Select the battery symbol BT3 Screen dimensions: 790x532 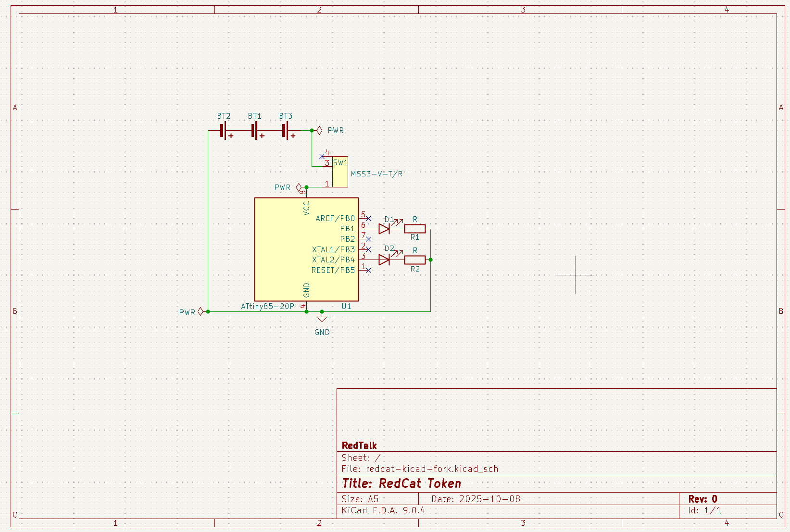[x=285, y=130]
